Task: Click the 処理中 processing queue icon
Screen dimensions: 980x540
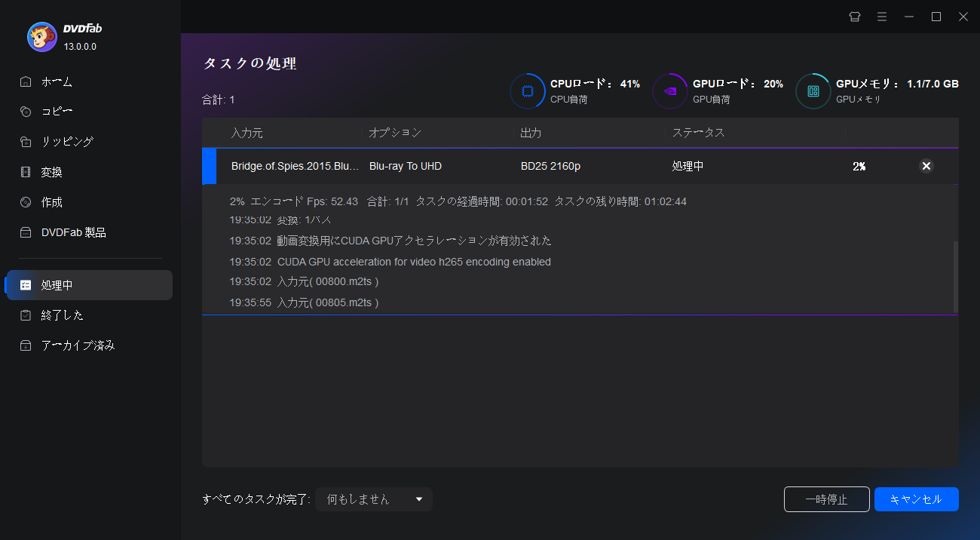Action: [26, 285]
